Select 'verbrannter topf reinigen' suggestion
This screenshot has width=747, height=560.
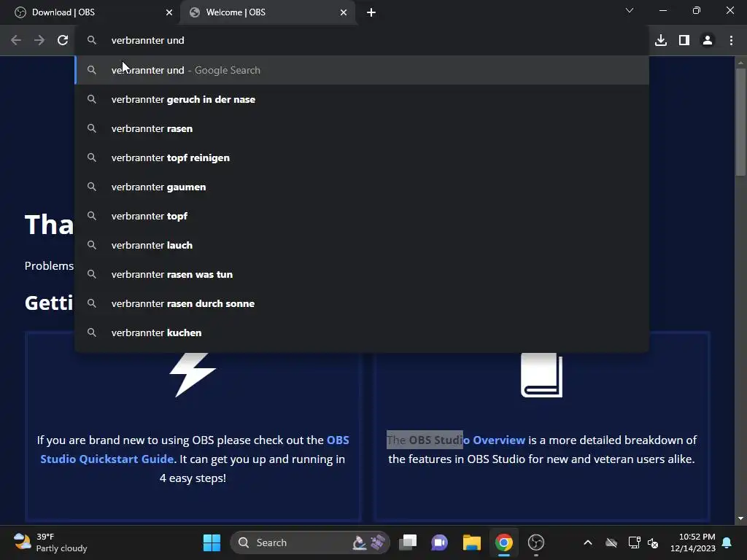[362, 157]
